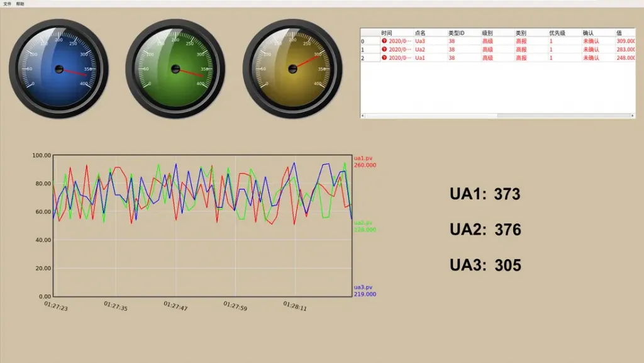Click the 40.00 y-axis label
This screenshot has width=644, height=363.
pyautogui.click(x=43, y=240)
